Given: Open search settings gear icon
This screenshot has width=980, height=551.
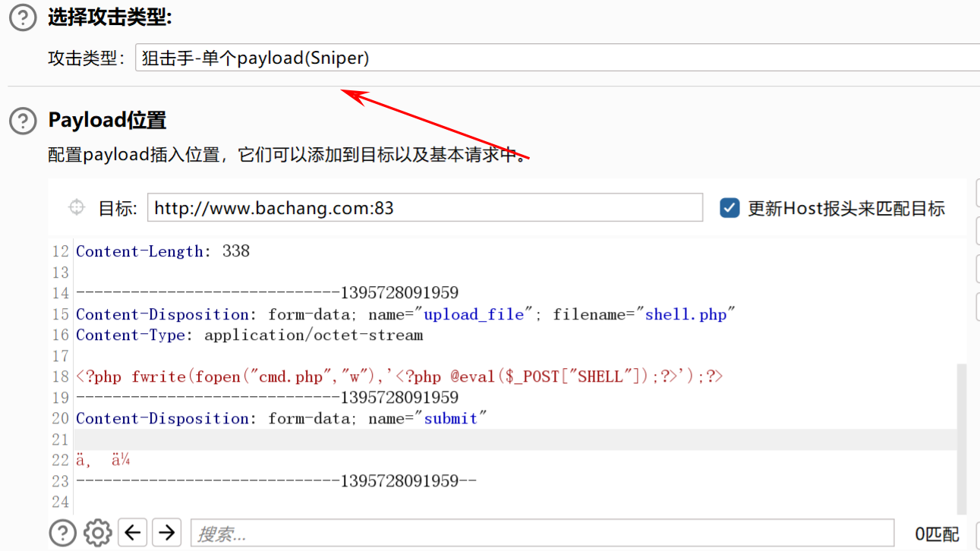Looking at the screenshot, I should pyautogui.click(x=98, y=533).
